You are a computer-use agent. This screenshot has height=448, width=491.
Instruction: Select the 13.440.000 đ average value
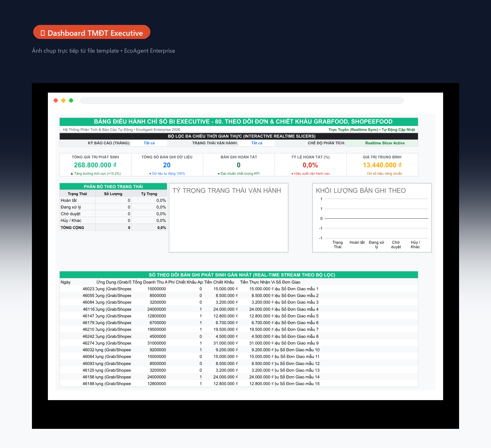pos(382,165)
